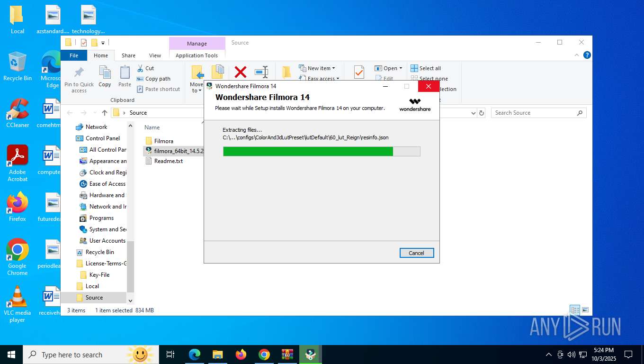644x364 pixels.
Task: Open Task View in the taskbar
Action: tap(170, 355)
